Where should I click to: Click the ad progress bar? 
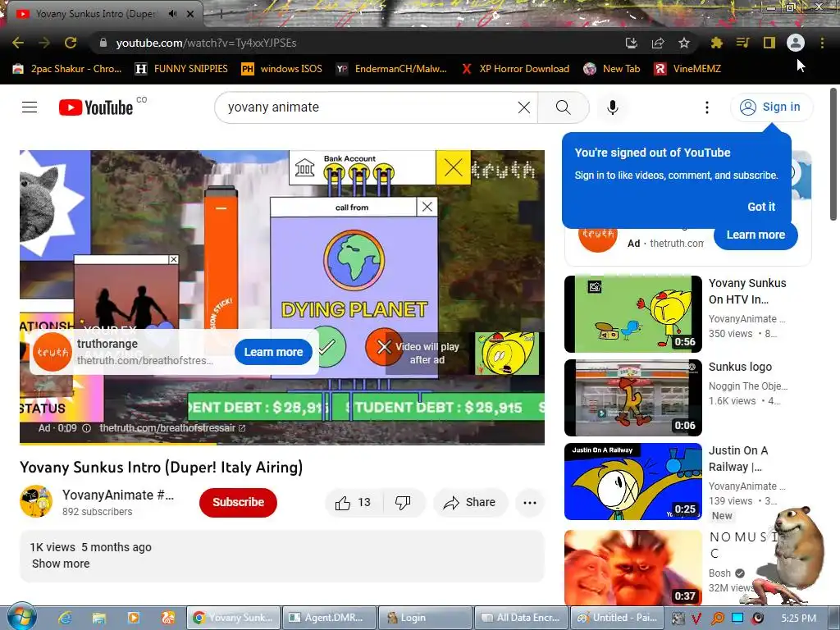coord(282,444)
